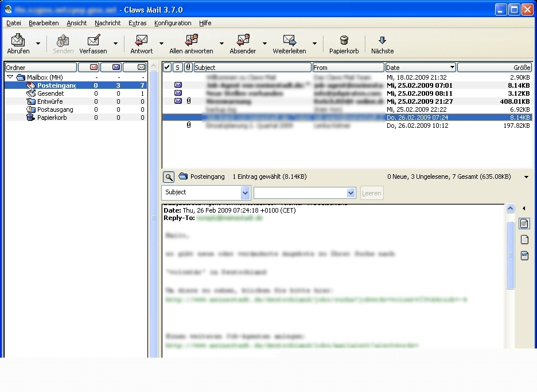This screenshot has height=392, width=537.
Task: Sort messages by the Größe column header
Action: point(495,67)
